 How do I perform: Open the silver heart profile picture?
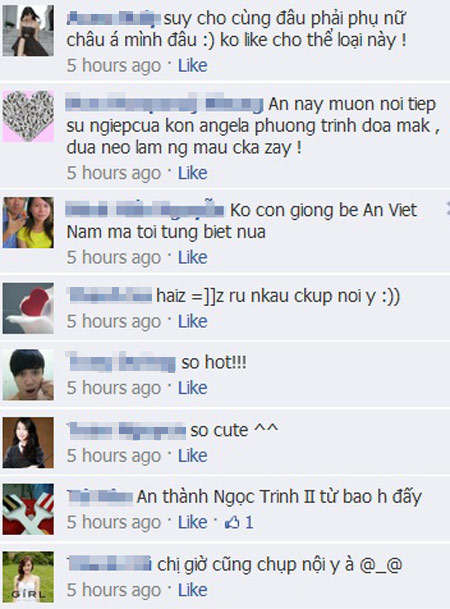coord(28,116)
